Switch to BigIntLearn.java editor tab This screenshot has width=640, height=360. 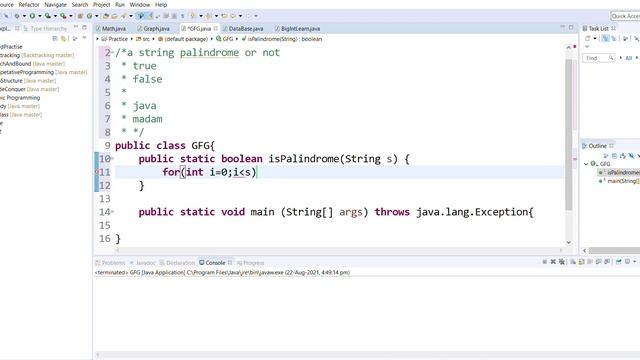click(298, 29)
